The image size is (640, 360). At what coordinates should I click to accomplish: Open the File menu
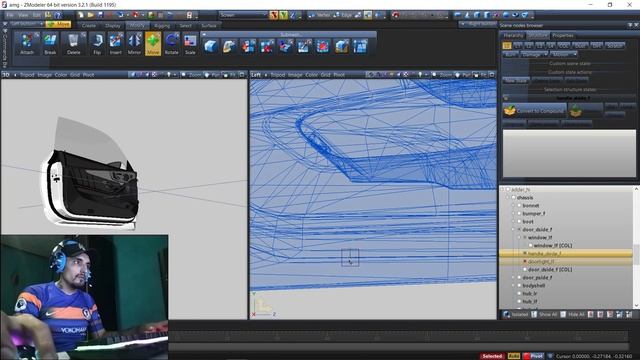(10, 15)
